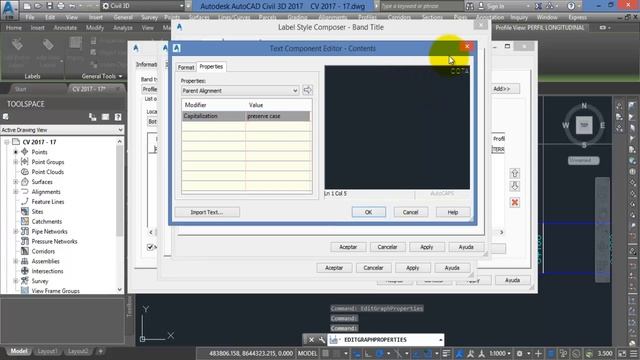Click the Profile View PERFIL LONGITUDINAL contextual tab
Image resolution: width=640 pixels, height=360 pixels.
tap(540, 28)
